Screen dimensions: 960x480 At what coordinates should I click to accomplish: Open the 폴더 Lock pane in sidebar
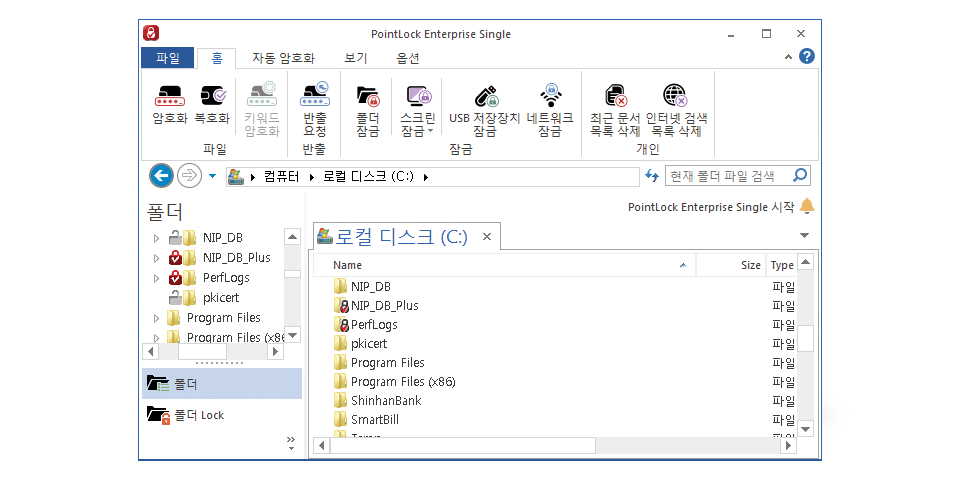(222, 415)
